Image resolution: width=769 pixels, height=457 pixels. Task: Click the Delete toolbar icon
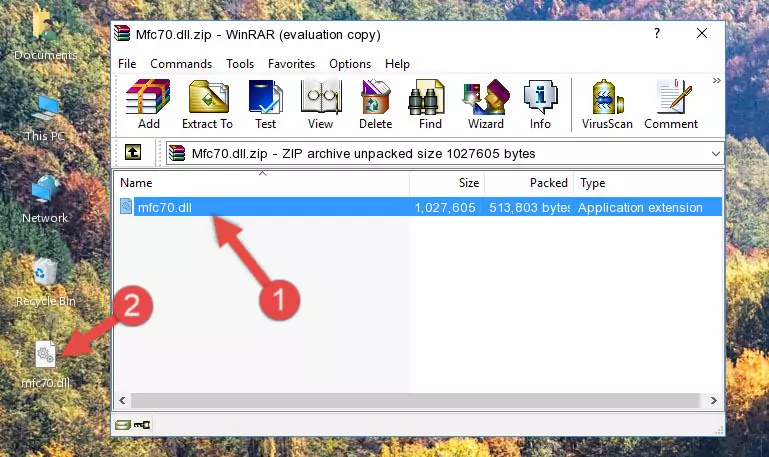point(375,104)
